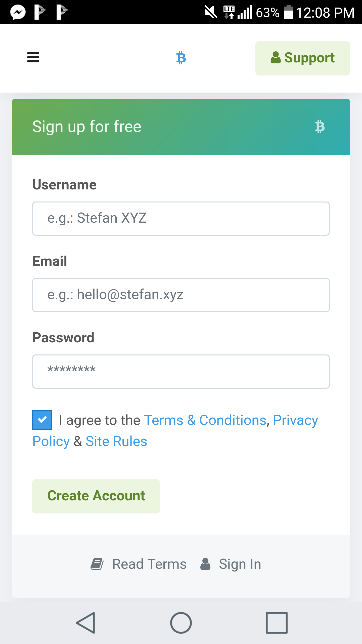This screenshot has height=644, width=362.
Task: Tap the blue Bitcoin logo in header
Action: click(x=181, y=58)
